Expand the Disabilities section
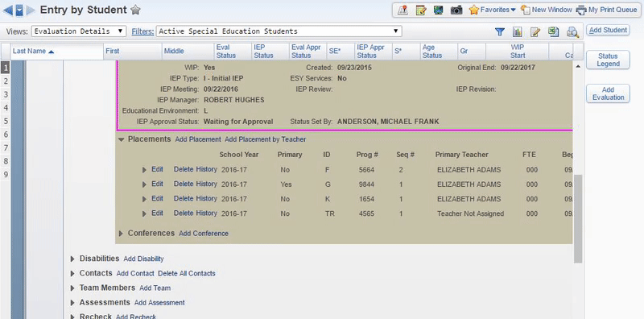644x319 pixels. point(72,259)
